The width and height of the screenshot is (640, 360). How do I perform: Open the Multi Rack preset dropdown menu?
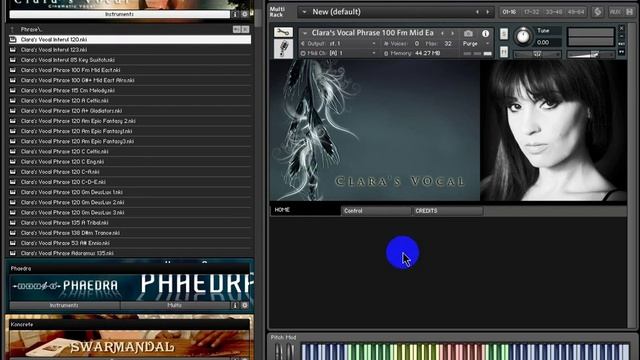(x=304, y=12)
